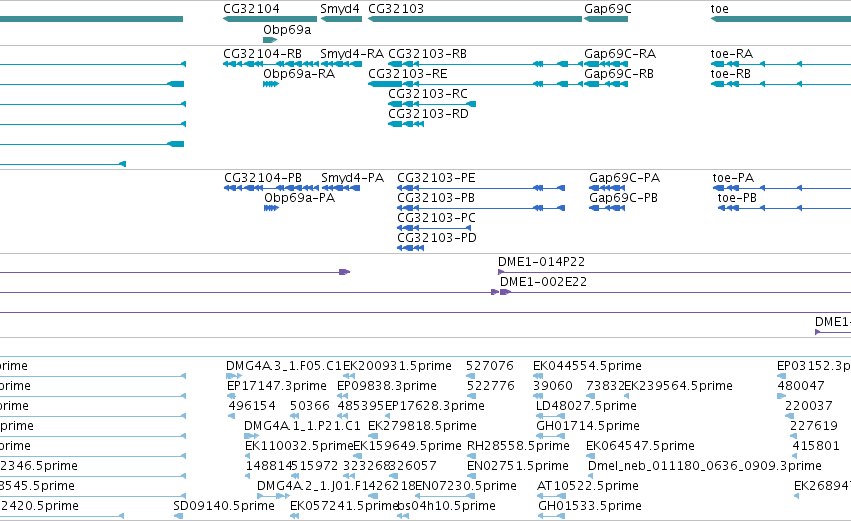Click EST label 480047

click(x=801, y=386)
